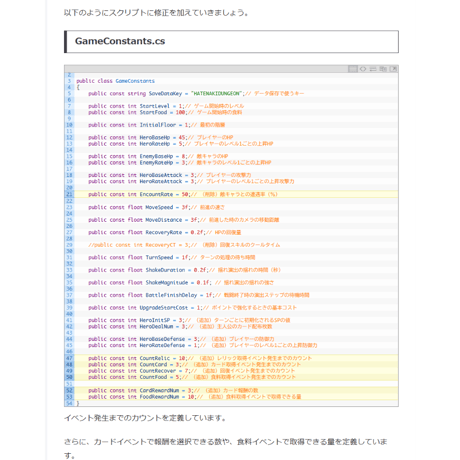Select the HeroDealNum constant line
460x460 pixels.
[180, 326]
